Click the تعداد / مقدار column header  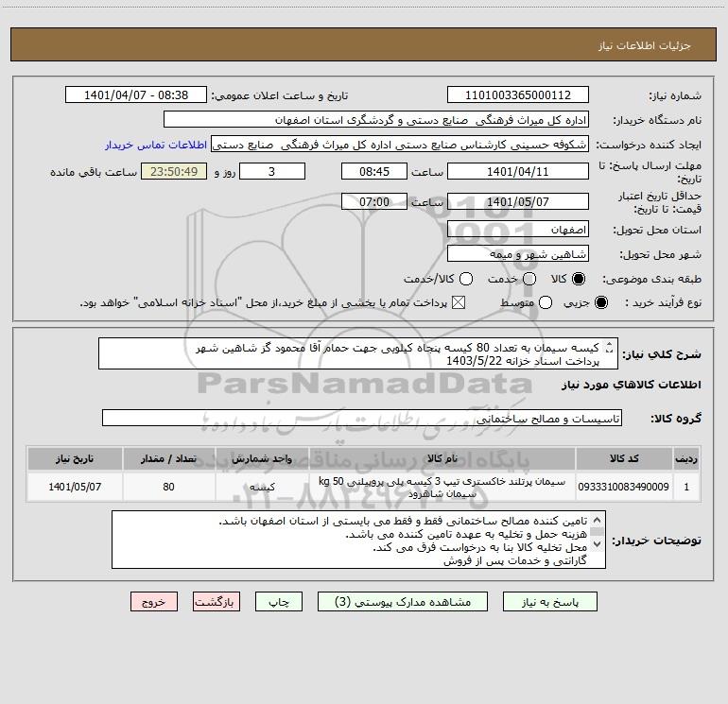pos(168,458)
